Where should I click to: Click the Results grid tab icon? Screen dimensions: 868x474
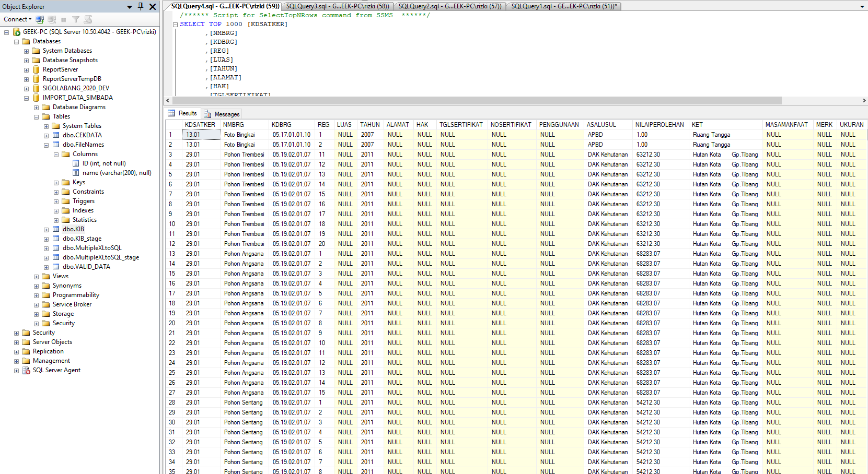point(171,113)
